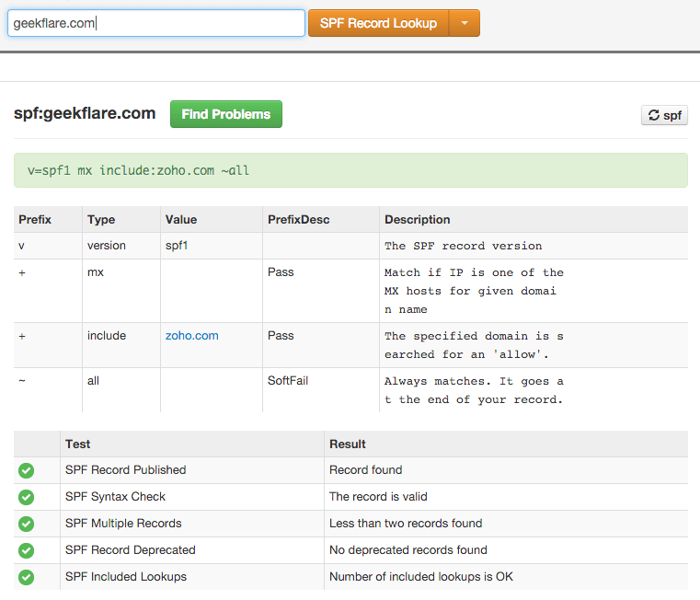The width and height of the screenshot is (700, 600).
Task: Click the green check icon for SPF Syntax Check
Action: click(26, 497)
